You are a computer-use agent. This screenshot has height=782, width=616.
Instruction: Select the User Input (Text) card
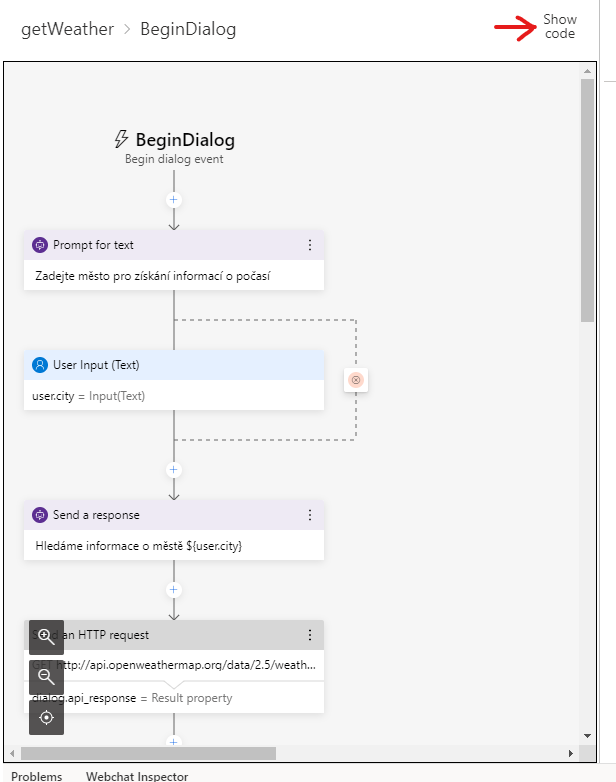pyautogui.click(x=174, y=380)
